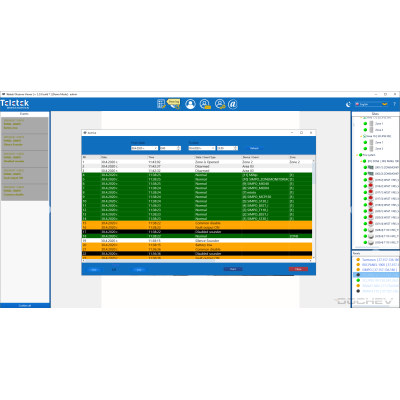Select the Battery low event card in the Events panel

point(25,125)
